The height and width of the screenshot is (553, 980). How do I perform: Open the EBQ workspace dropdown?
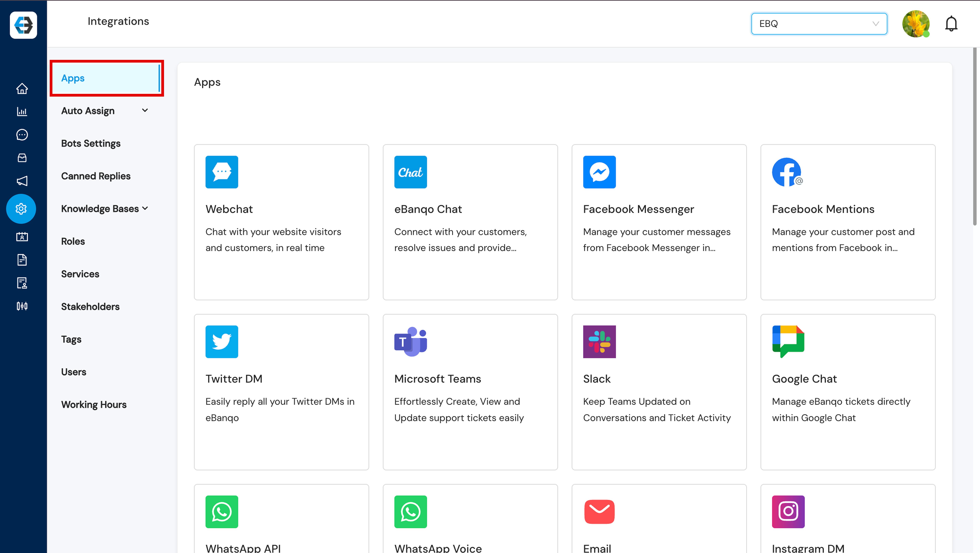[818, 24]
